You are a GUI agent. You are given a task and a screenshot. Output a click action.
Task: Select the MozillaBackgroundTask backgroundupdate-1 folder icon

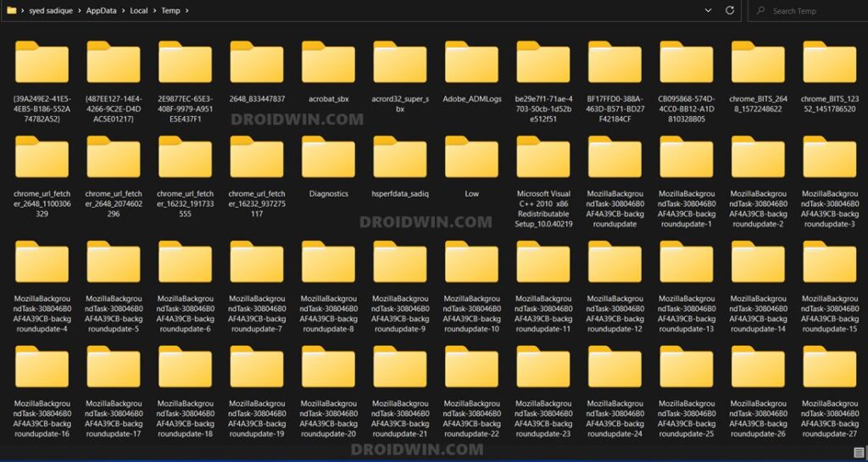click(x=687, y=157)
